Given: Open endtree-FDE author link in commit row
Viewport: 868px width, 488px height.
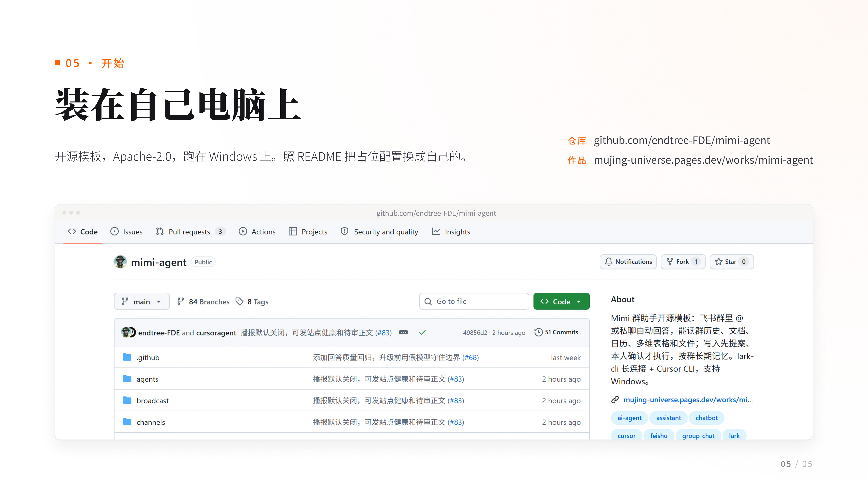Looking at the screenshot, I should (x=159, y=333).
